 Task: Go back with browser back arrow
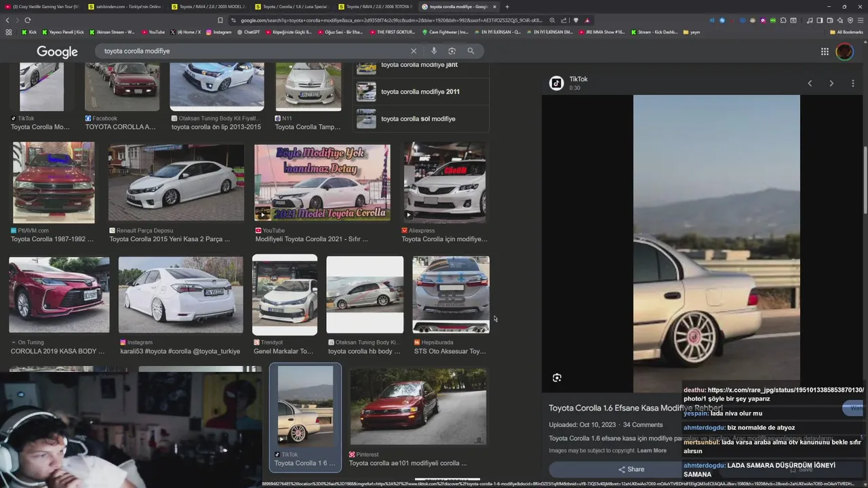point(8,20)
